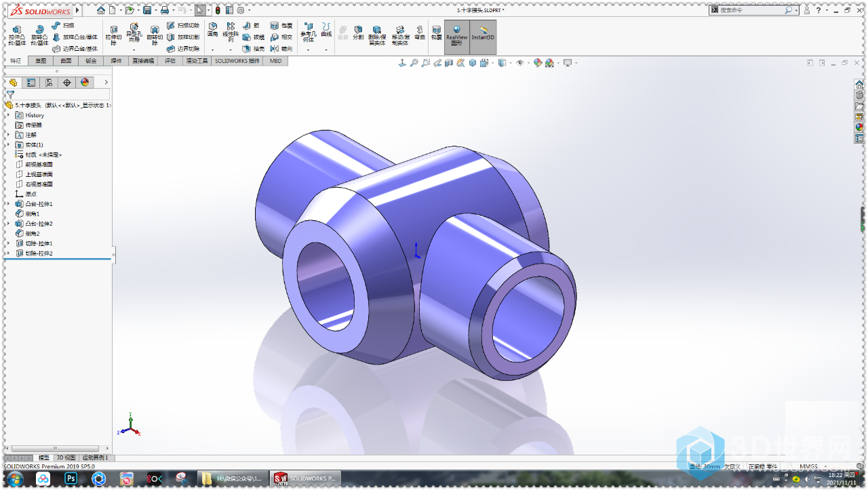Open the MBD ribbon tab
This screenshot has height=490, width=868.
point(276,61)
